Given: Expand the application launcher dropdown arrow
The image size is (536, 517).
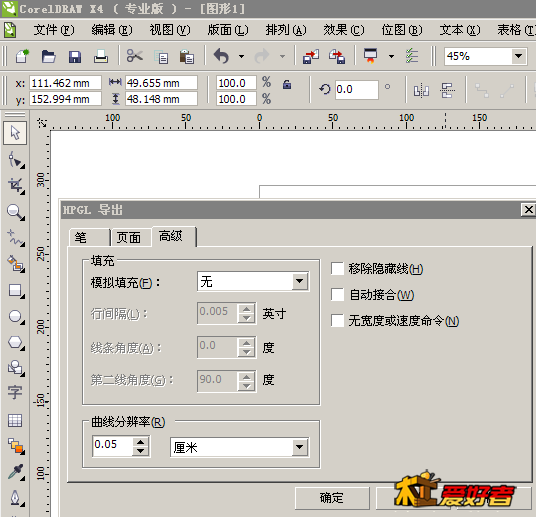Looking at the screenshot, I should [x=391, y=56].
